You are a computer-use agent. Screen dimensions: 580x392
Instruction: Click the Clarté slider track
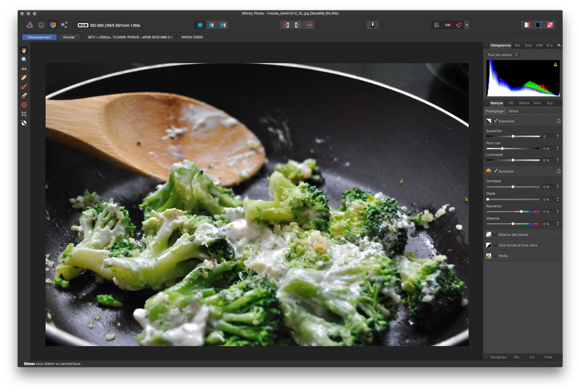pos(513,199)
